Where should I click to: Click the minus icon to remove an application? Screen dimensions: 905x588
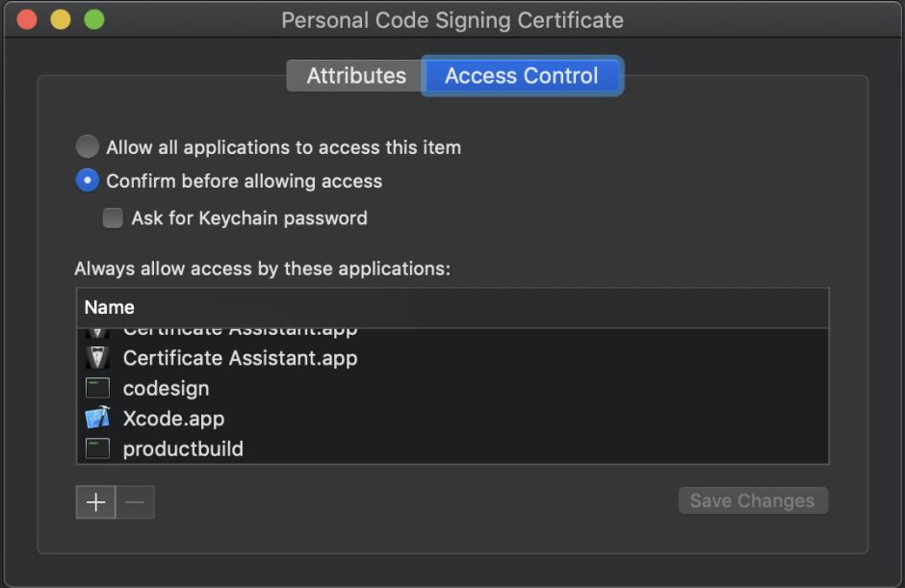click(x=135, y=501)
